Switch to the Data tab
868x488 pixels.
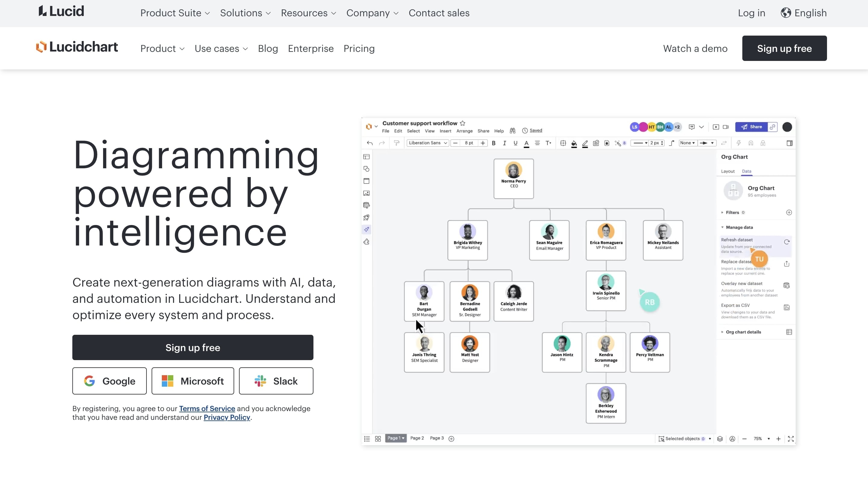pos(746,171)
